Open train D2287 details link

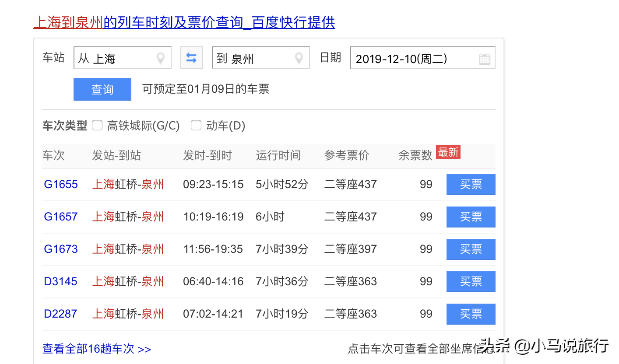click(60, 314)
